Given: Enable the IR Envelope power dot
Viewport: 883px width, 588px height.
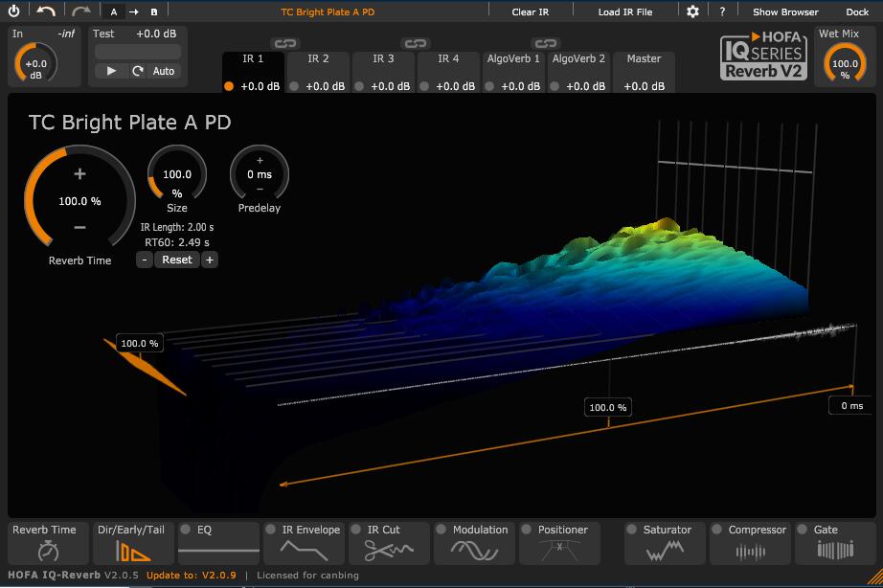Looking at the screenshot, I should click(x=270, y=530).
